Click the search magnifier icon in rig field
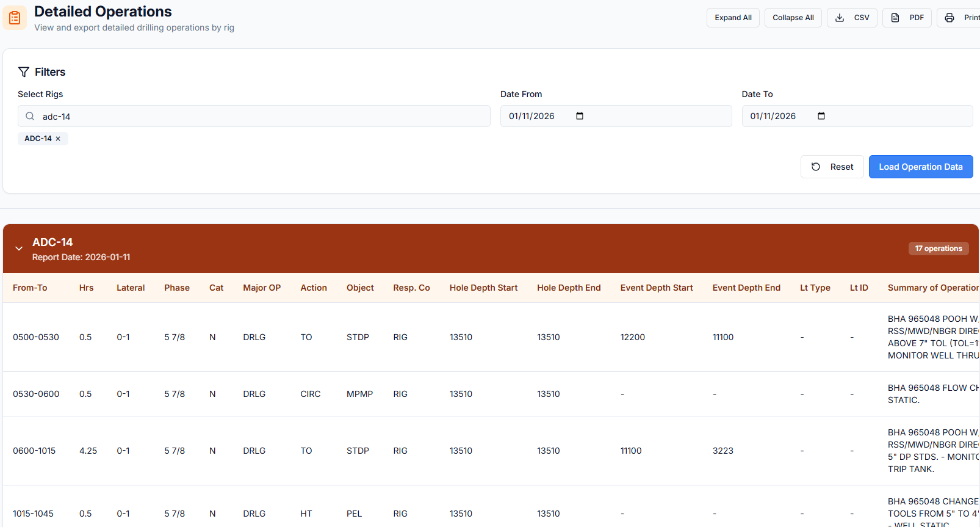Image resolution: width=980 pixels, height=527 pixels. click(30, 116)
